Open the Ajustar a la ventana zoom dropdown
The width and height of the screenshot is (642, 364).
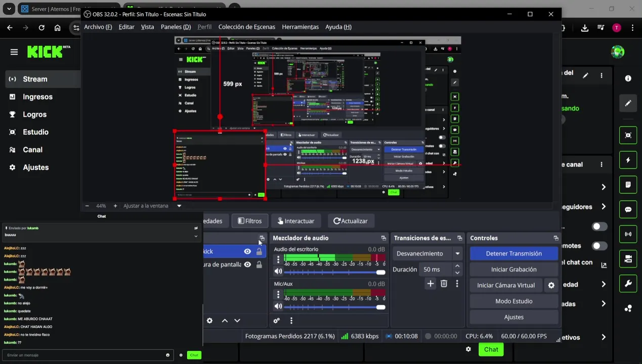(179, 206)
